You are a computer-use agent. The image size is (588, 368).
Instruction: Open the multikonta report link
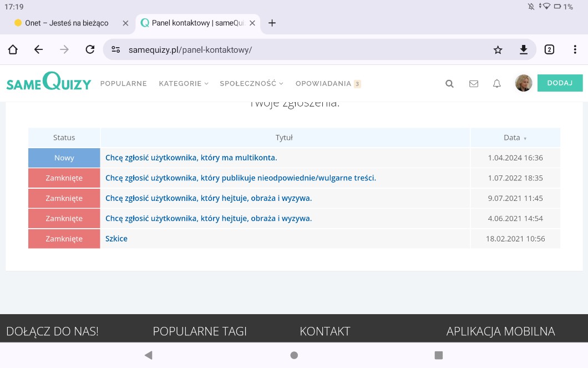(191, 158)
